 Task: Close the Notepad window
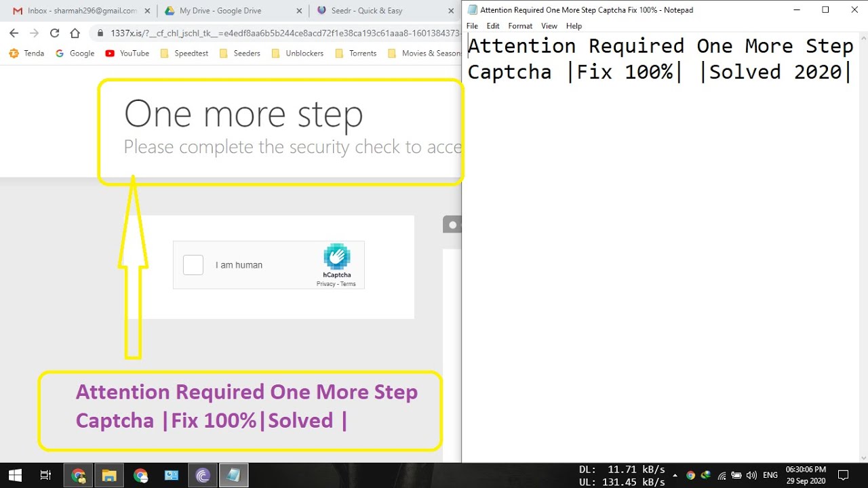pyautogui.click(x=854, y=10)
